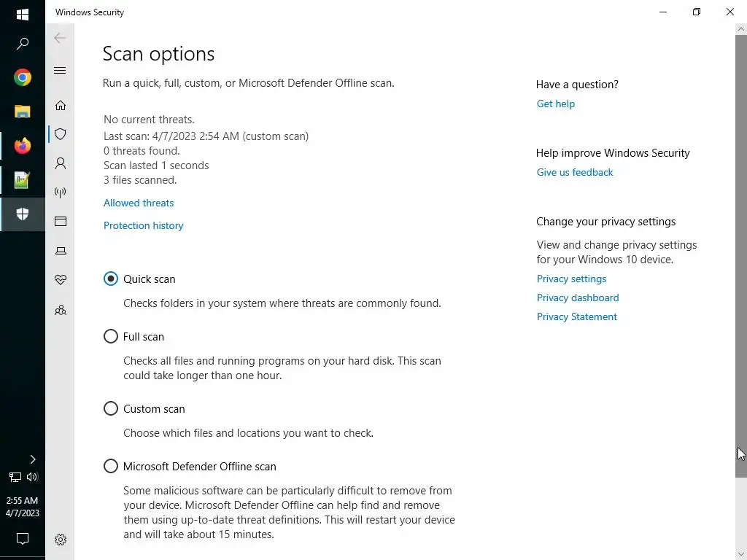Click the vertical scrollbar thumb
Screen dimensions: 747x560
pyautogui.click(x=741, y=255)
